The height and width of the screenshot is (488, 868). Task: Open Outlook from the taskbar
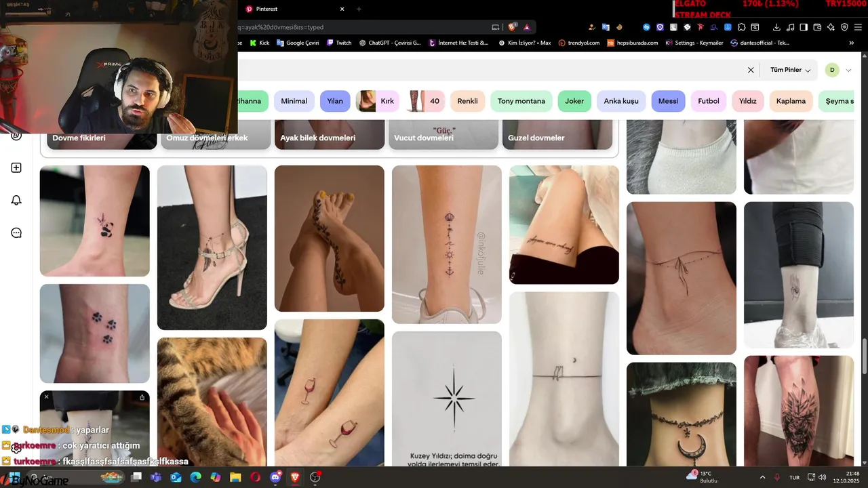pos(176,477)
